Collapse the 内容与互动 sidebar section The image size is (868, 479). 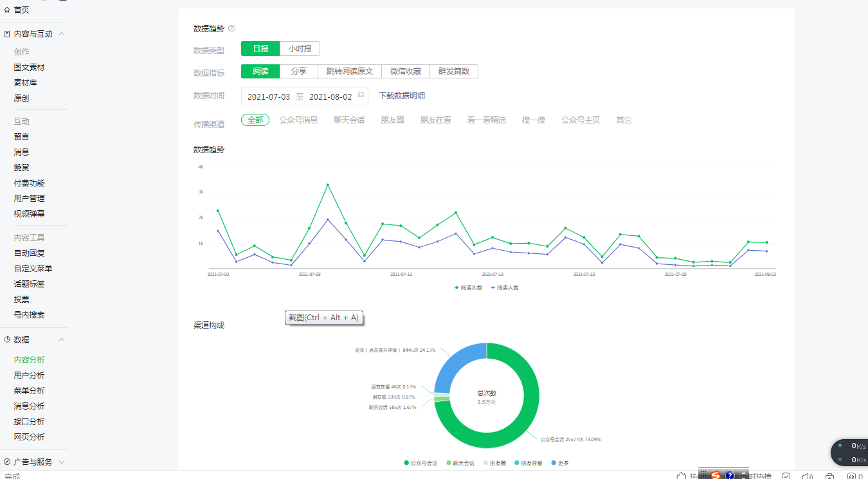(62, 34)
